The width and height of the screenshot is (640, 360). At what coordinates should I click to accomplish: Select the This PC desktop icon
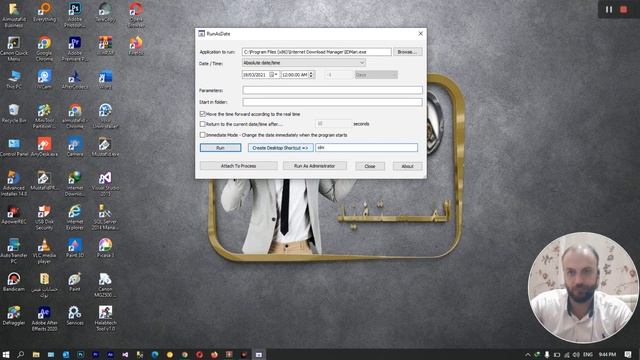tap(14, 79)
